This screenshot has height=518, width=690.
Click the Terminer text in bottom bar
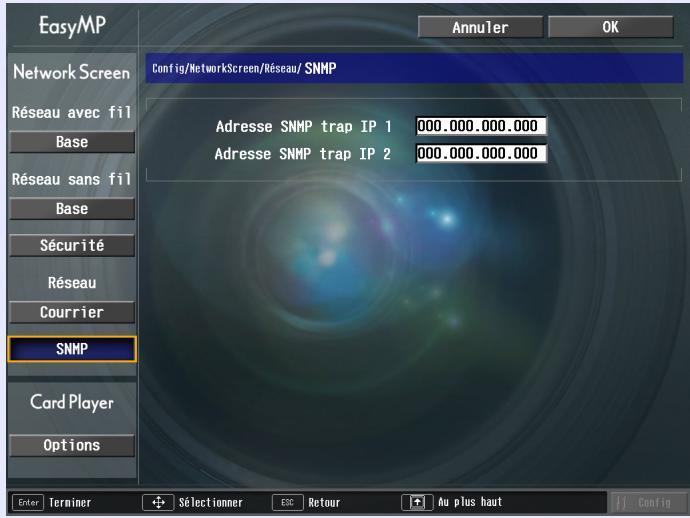70,502
